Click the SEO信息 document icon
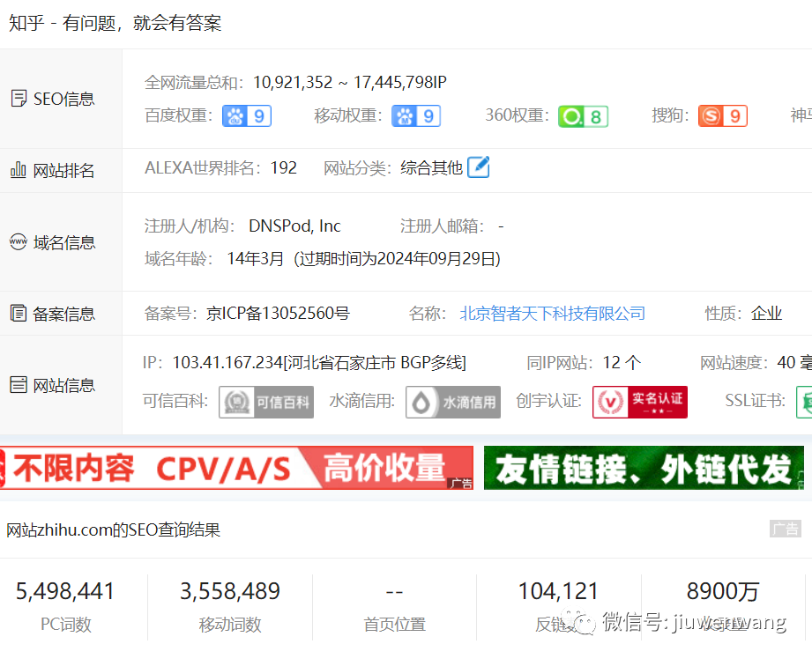The width and height of the screenshot is (812, 659). click(x=19, y=99)
